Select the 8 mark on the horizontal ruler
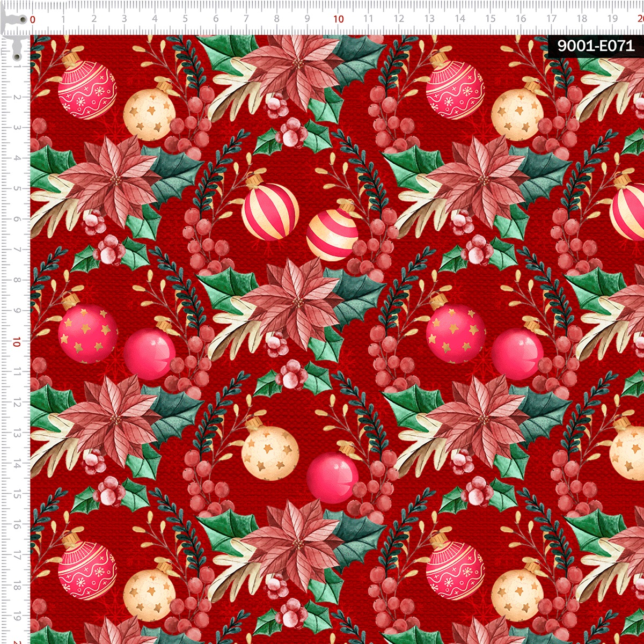The width and height of the screenshot is (644, 644). point(277,19)
